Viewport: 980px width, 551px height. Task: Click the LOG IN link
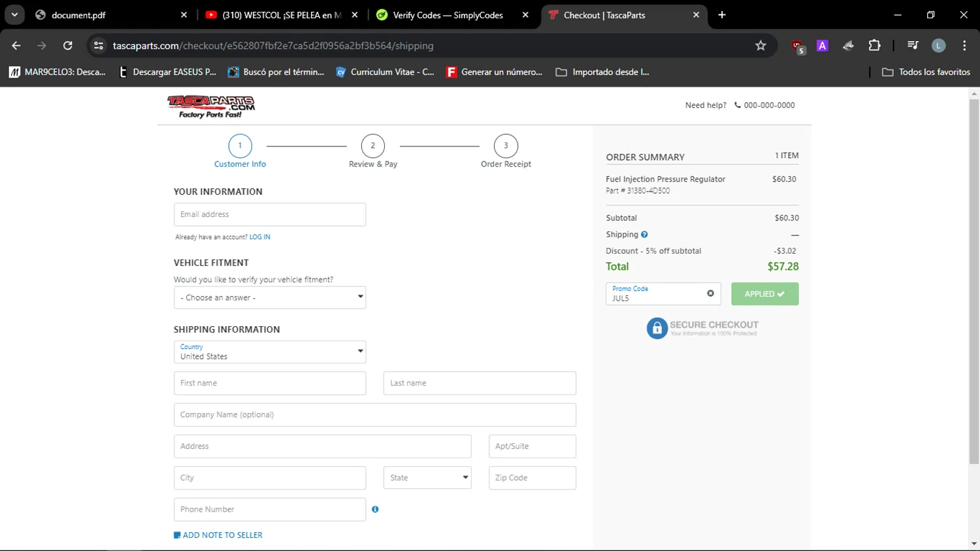point(259,237)
